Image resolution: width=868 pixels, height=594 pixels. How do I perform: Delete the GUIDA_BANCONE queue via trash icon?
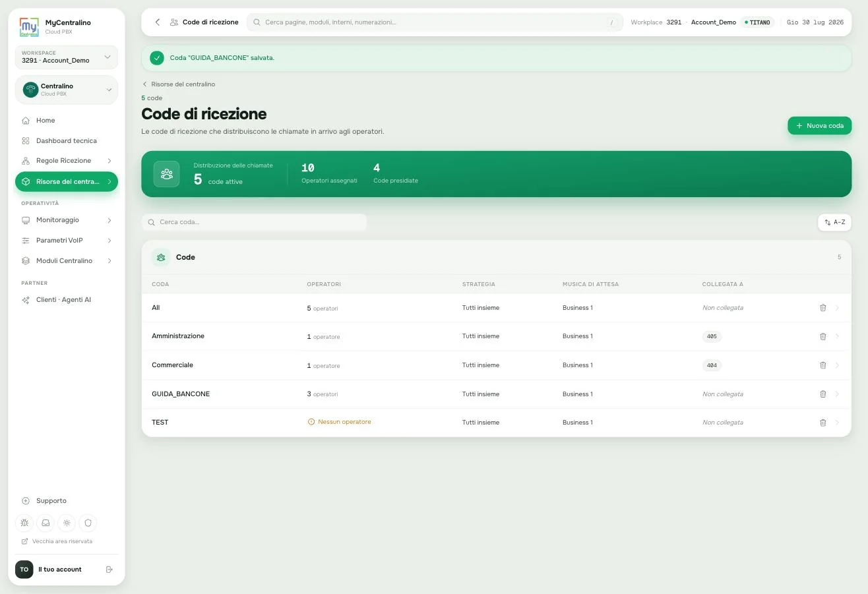822,394
